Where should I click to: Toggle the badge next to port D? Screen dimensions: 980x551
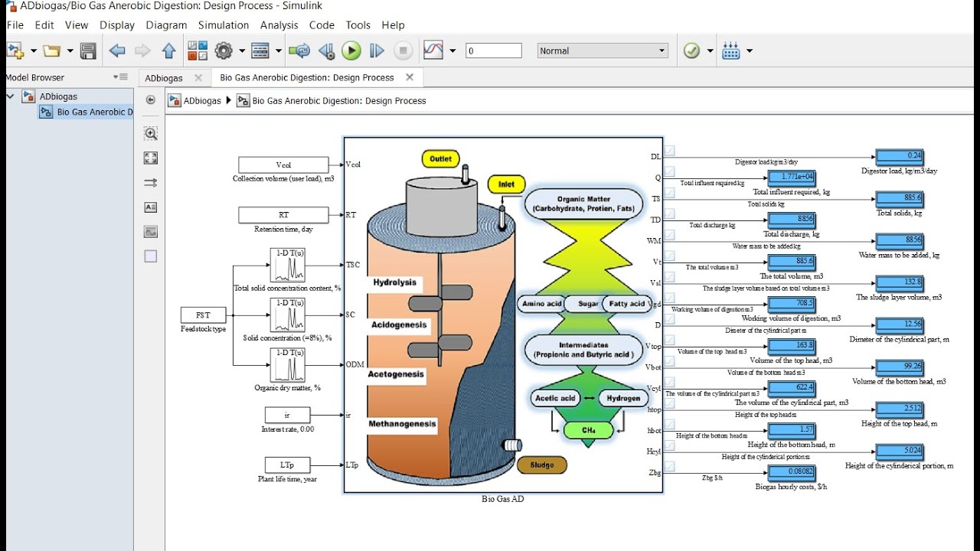(670, 319)
